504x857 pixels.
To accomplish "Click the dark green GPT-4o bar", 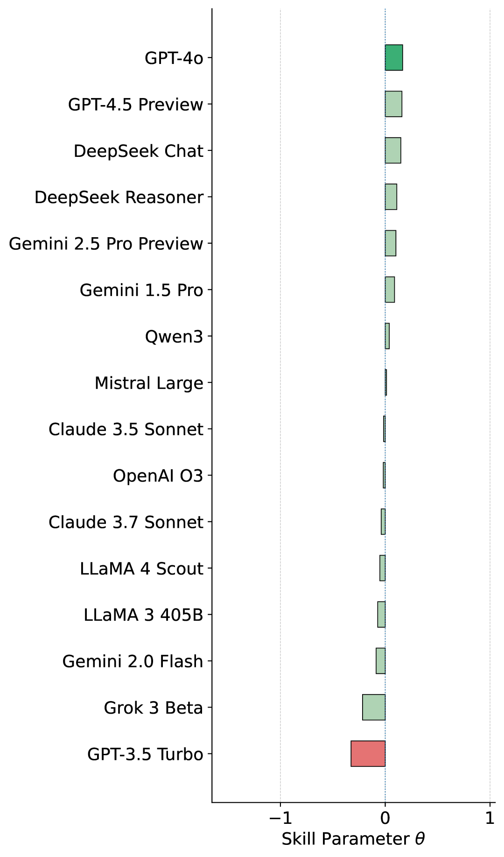I will [394, 58].
